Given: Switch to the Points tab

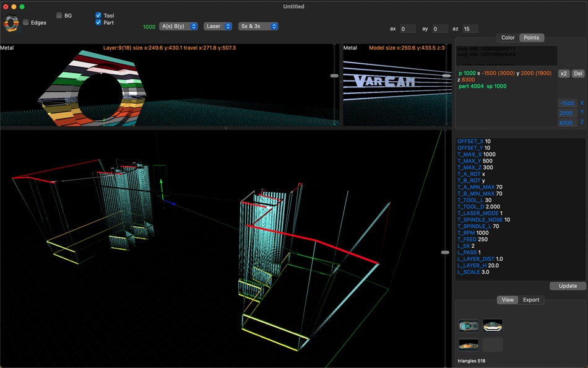Looking at the screenshot, I should [532, 38].
